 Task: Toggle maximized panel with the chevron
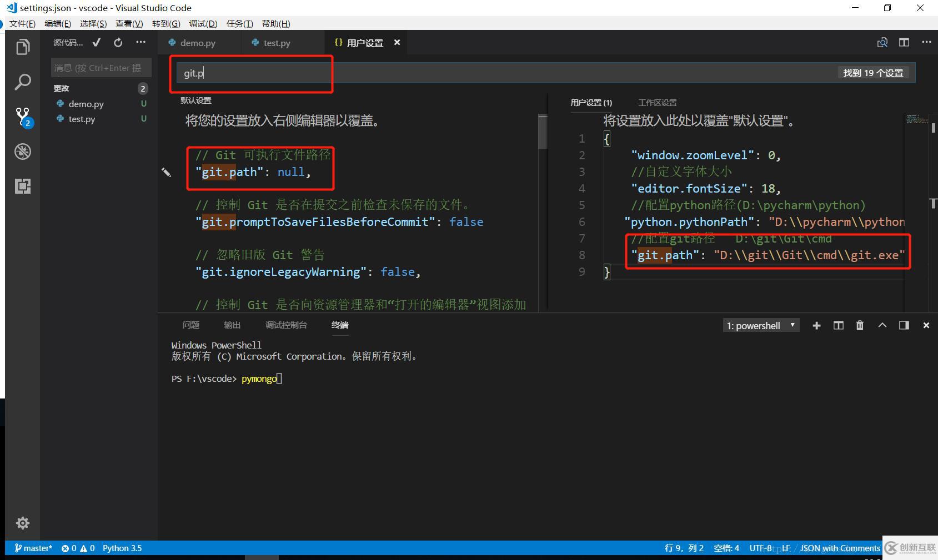(882, 325)
